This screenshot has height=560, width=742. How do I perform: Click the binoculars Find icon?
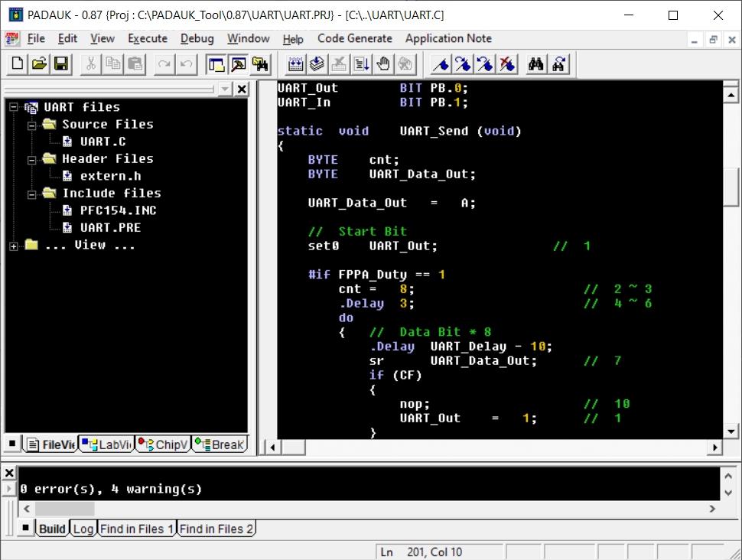point(536,64)
